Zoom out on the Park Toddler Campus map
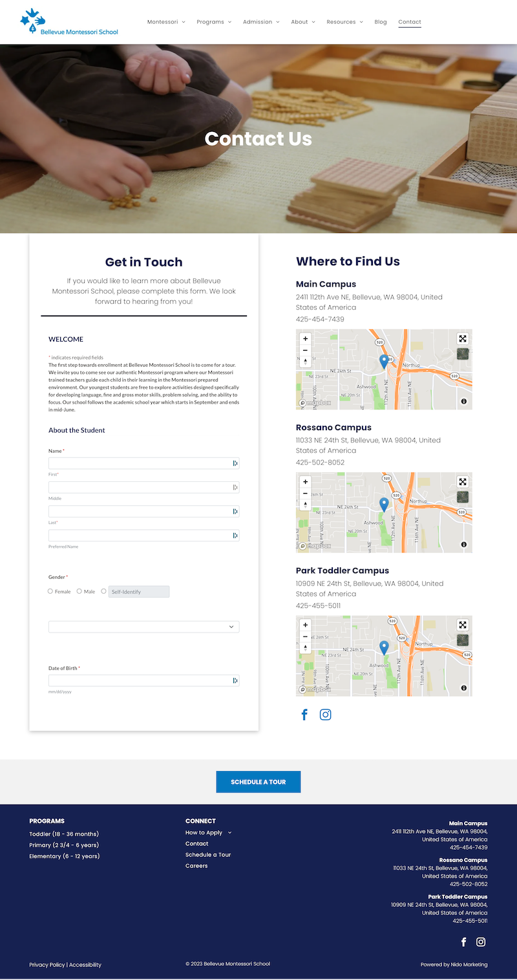Image resolution: width=517 pixels, height=980 pixels. [x=305, y=637]
